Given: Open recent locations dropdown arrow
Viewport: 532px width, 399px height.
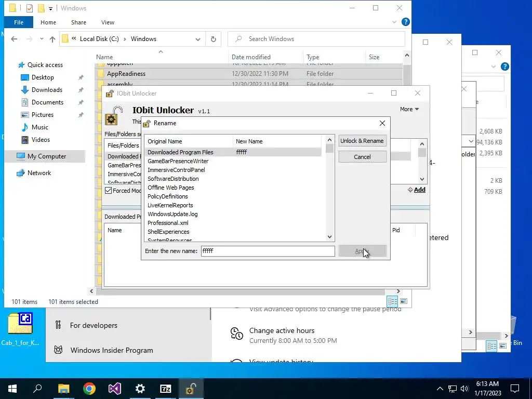Looking at the screenshot, I should pos(42,39).
